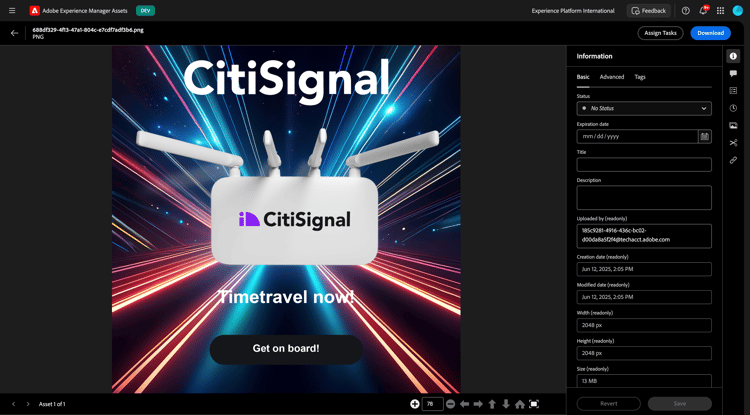
Task: Click the Information panel heading
Action: pyautogui.click(x=594, y=56)
